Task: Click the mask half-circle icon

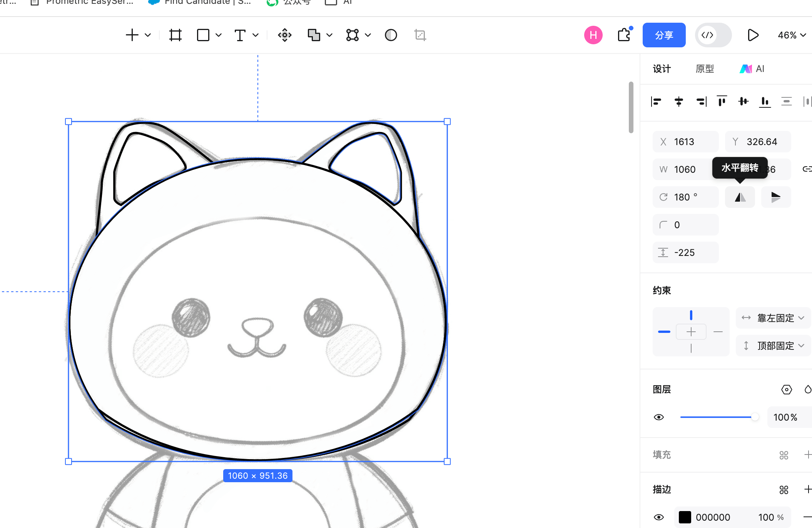Action: point(391,35)
